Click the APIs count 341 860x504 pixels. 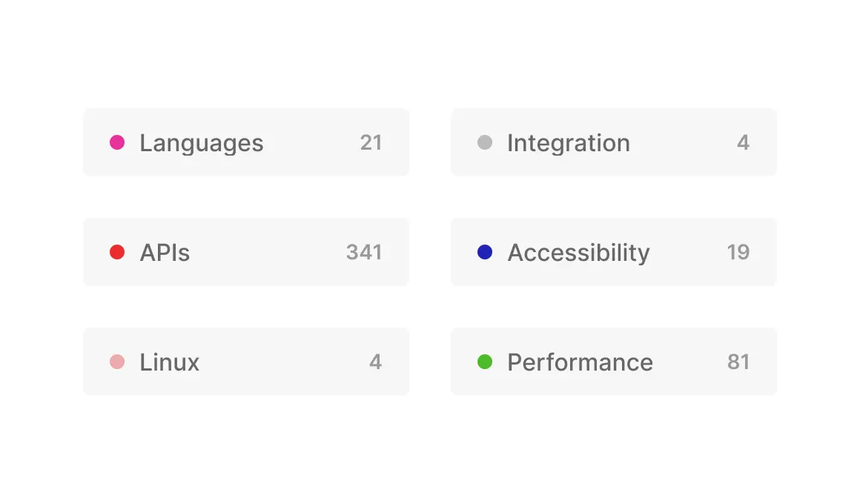pyautogui.click(x=364, y=252)
